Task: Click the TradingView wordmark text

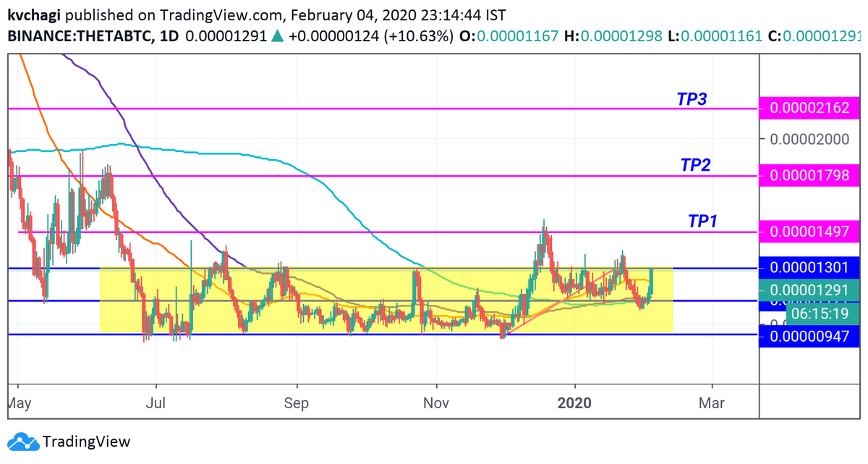Action: pyautogui.click(x=87, y=441)
